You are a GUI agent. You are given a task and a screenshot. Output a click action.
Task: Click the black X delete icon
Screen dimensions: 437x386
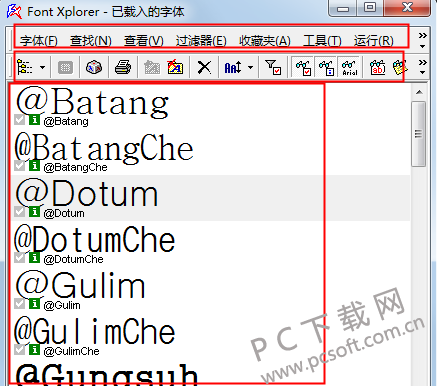(204, 67)
